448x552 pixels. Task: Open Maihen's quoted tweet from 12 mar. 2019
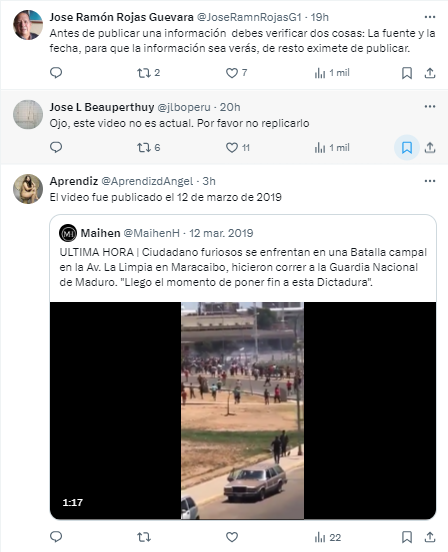[243, 258]
